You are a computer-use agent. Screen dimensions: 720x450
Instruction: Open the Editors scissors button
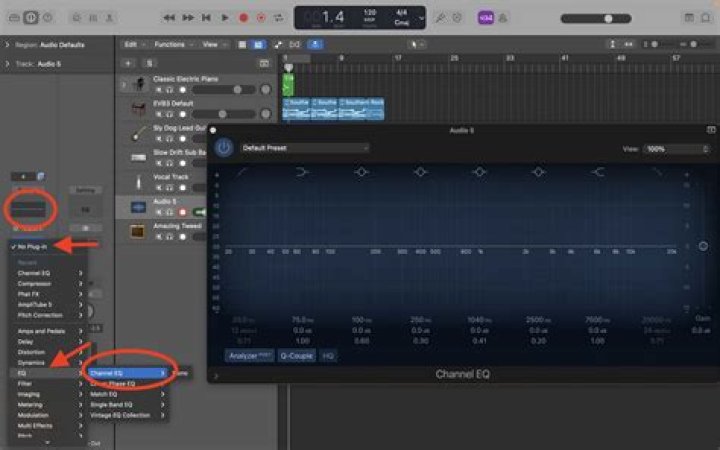coord(109,18)
